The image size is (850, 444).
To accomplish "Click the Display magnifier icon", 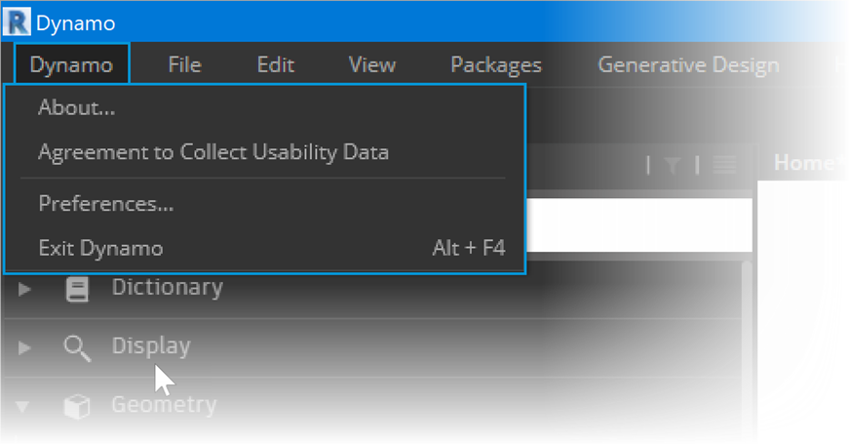I will [x=77, y=348].
